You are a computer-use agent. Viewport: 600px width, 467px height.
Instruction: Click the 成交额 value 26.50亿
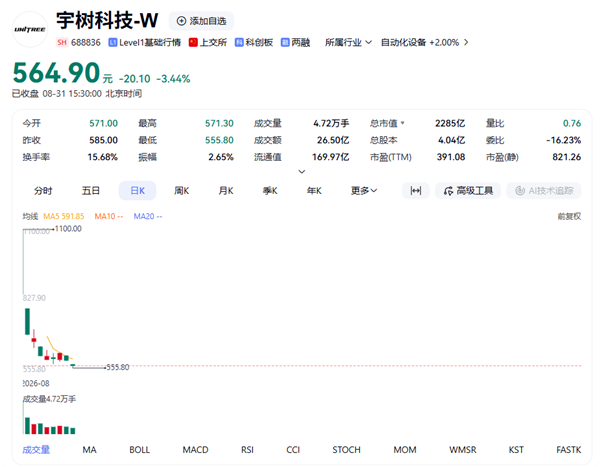(333, 140)
